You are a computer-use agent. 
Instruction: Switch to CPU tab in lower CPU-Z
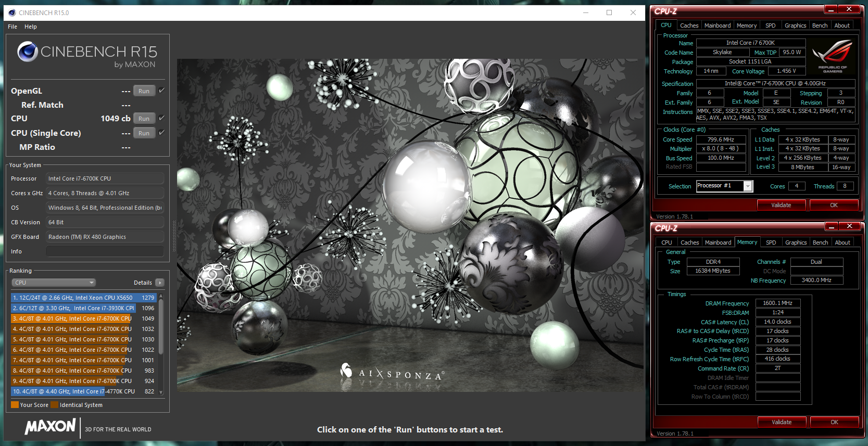tap(666, 243)
